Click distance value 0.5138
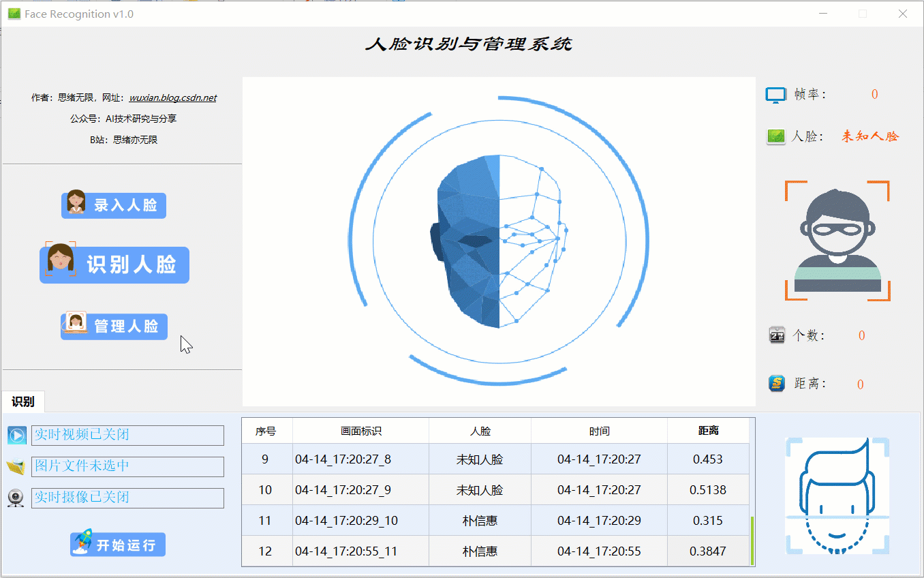This screenshot has width=924, height=578. [708, 490]
